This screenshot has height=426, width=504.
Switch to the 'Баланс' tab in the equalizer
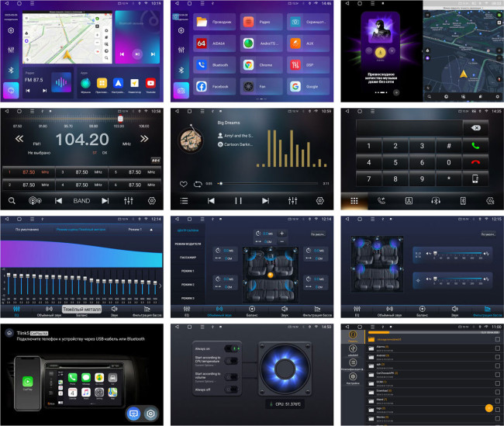coord(81,313)
